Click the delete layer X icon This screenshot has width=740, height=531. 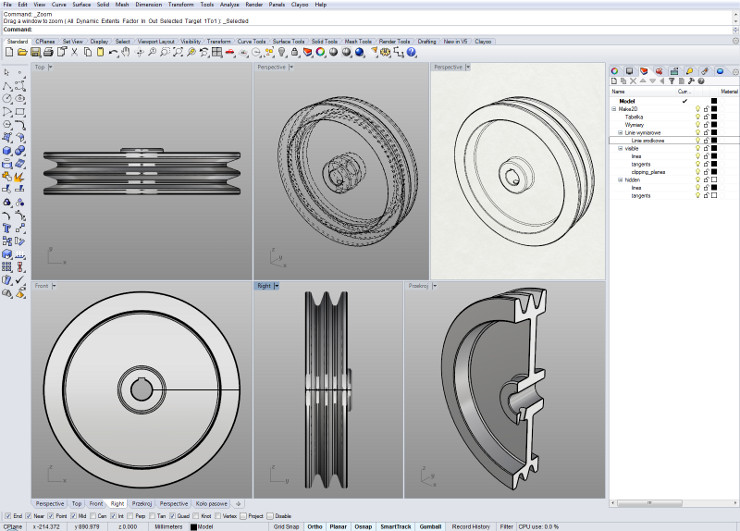pos(633,81)
